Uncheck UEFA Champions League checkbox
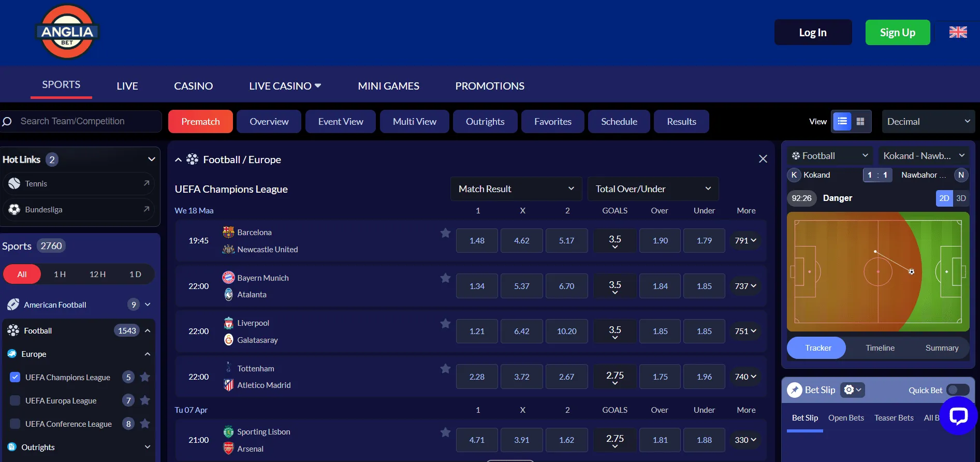The image size is (980, 462). tap(15, 377)
